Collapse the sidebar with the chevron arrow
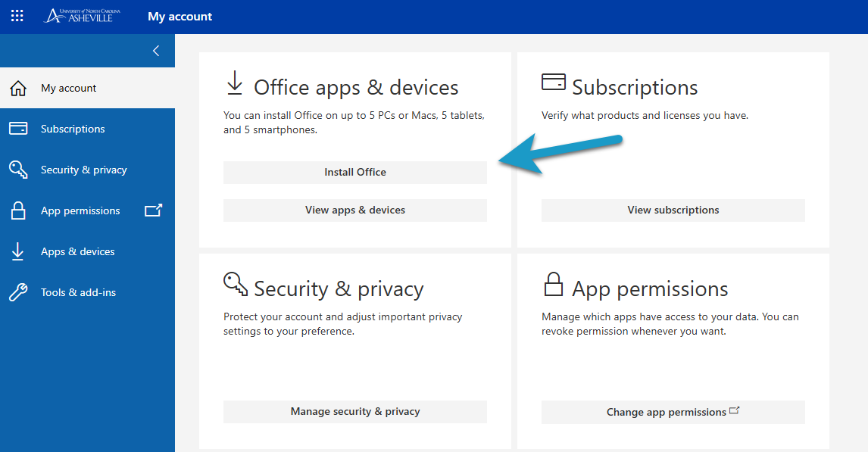 pos(156,51)
